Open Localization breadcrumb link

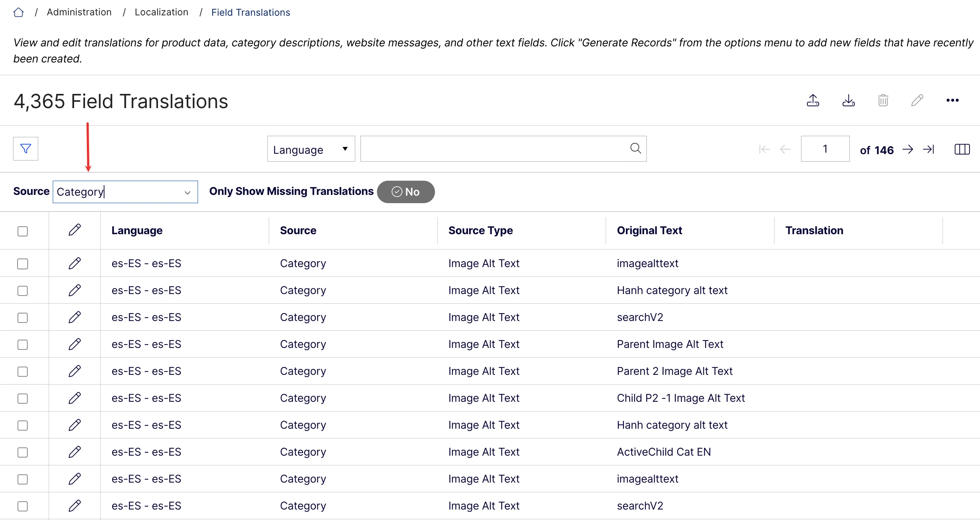[x=161, y=12]
